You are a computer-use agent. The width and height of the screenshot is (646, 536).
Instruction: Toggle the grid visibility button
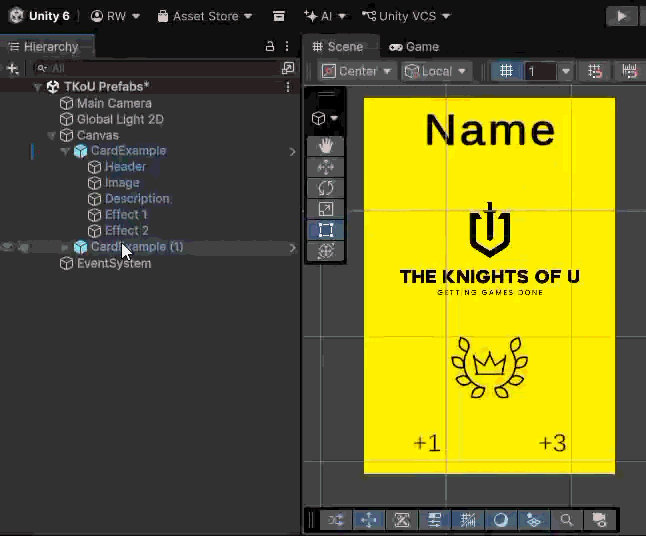point(506,71)
